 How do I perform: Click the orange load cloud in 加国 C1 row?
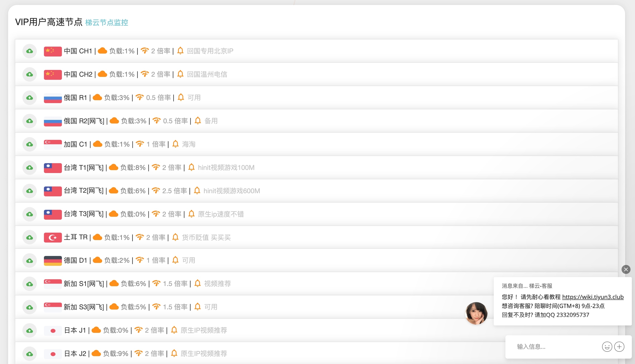pos(98,144)
